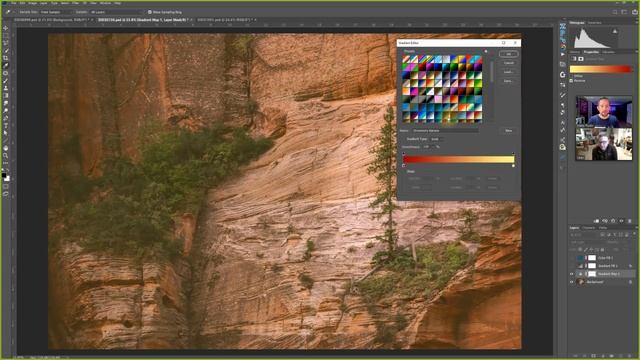This screenshot has width=640, height=360.
Task: Select the Gradient Map 1 layer mask thumbnail
Action: pyautogui.click(x=592, y=274)
